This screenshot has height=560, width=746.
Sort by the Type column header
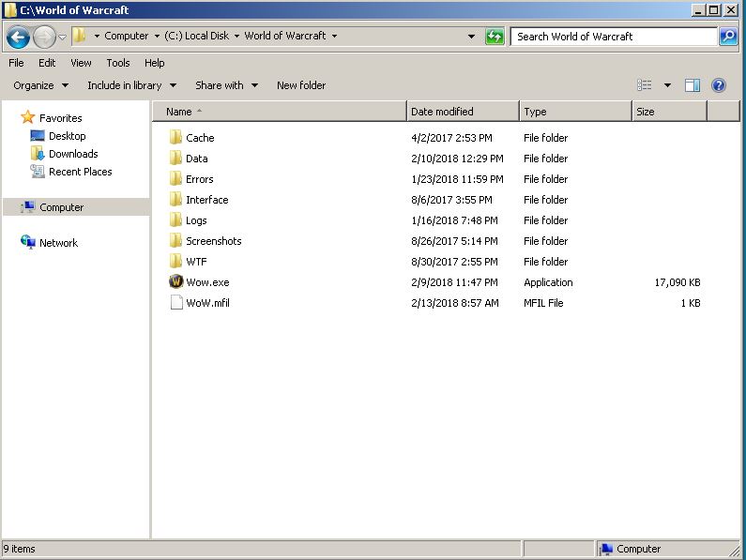tap(575, 112)
